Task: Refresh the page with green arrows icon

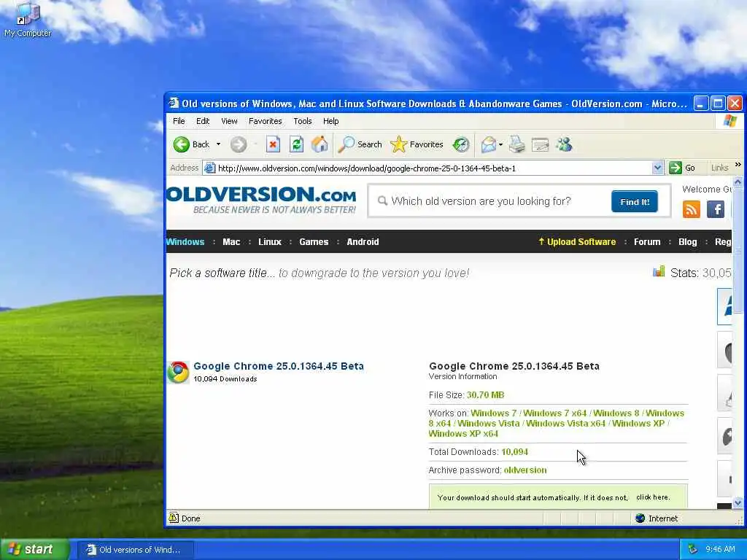Action: tap(296, 144)
